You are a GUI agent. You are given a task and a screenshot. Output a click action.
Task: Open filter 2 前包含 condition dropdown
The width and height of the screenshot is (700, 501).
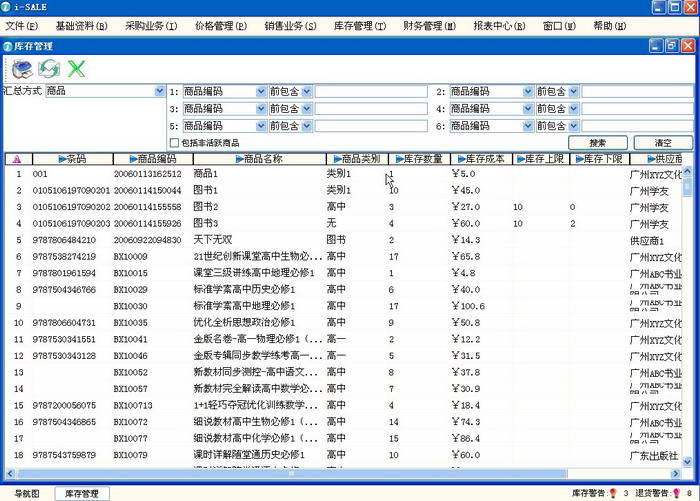pyautogui.click(x=574, y=92)
